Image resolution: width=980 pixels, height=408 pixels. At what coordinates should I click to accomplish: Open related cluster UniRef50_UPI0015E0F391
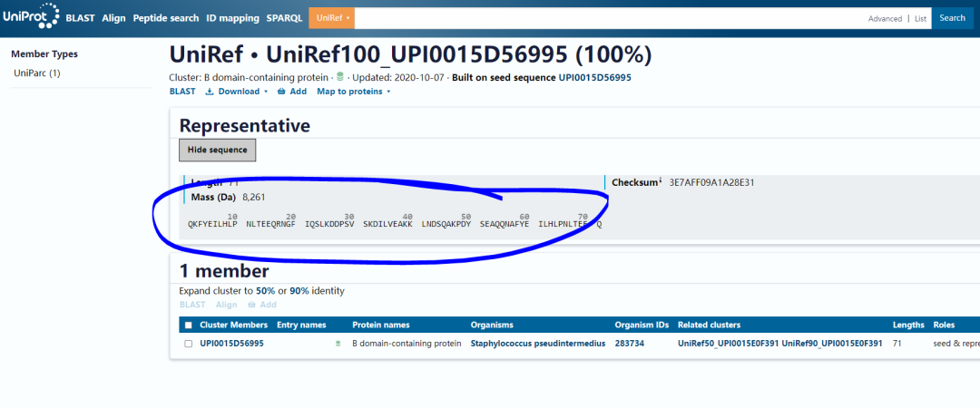(x=728, y=344)
